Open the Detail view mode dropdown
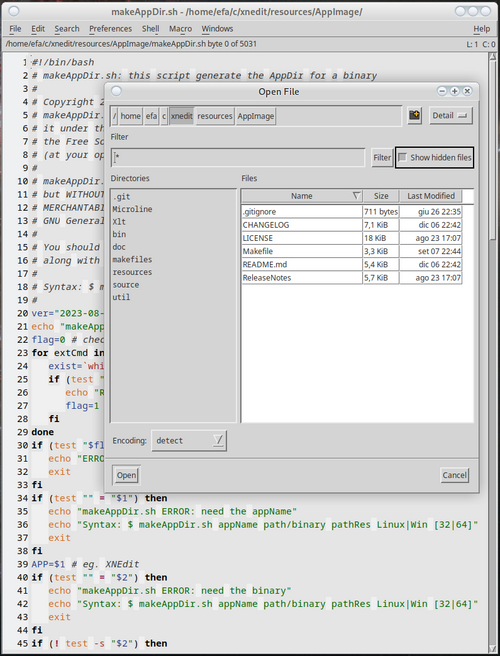This screenshot has height=656, width=500. click(451, 116)
